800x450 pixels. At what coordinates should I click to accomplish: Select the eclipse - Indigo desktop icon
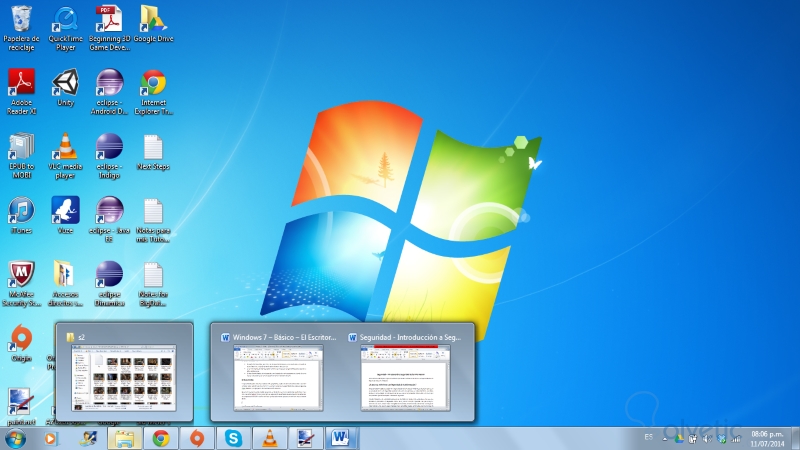pyautogui.click(x=109, y=156)
